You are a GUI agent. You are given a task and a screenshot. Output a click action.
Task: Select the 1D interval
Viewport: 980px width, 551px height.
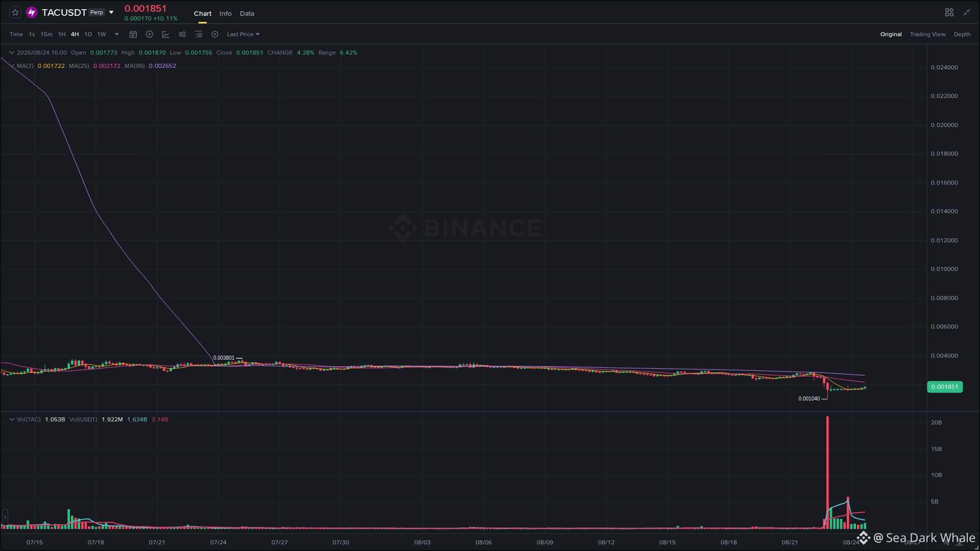(x=88, y=34)
